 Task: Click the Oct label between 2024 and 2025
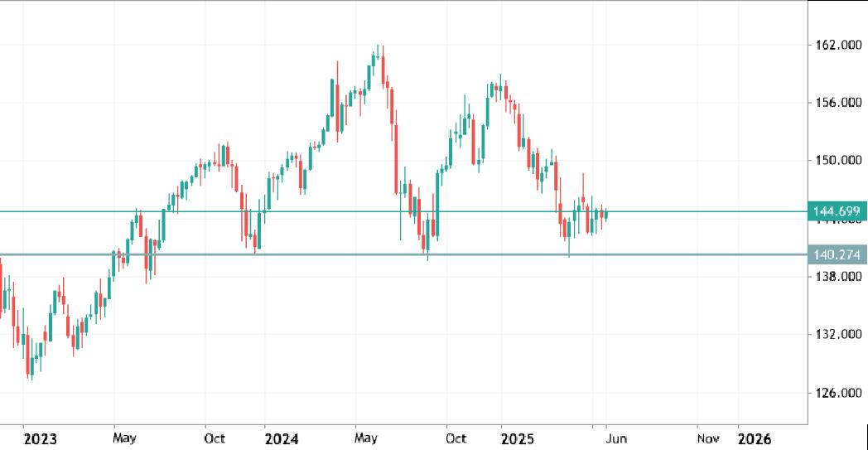pyautogui.click(x=455, y=437)
